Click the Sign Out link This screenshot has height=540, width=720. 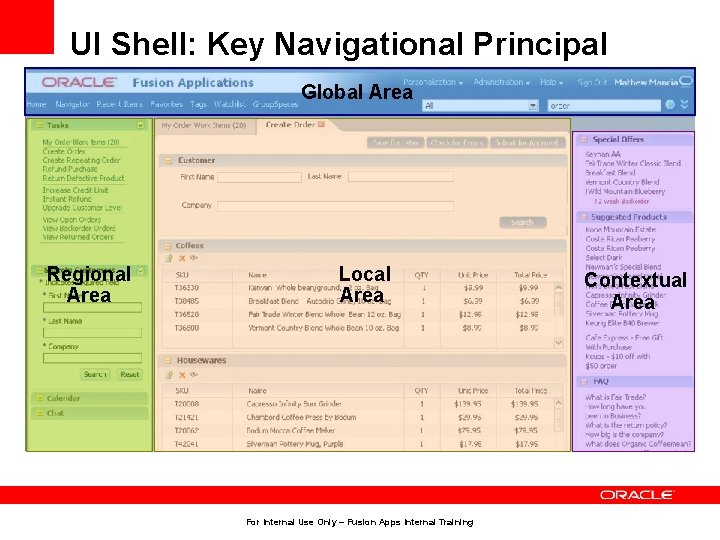point(592,82)
